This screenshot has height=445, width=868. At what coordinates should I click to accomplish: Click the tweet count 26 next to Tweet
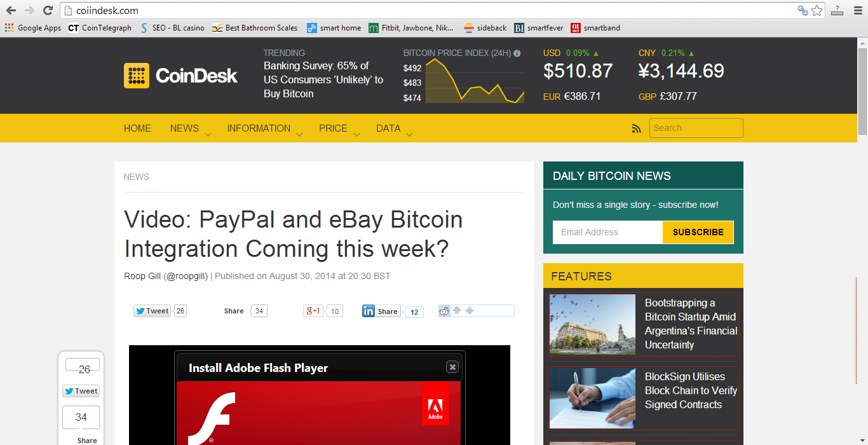180,311
